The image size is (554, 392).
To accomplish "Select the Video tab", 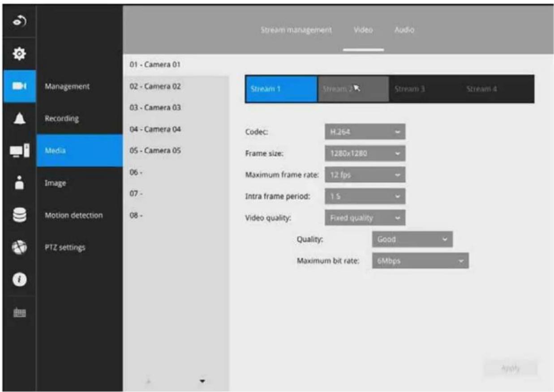I will 363,30.
